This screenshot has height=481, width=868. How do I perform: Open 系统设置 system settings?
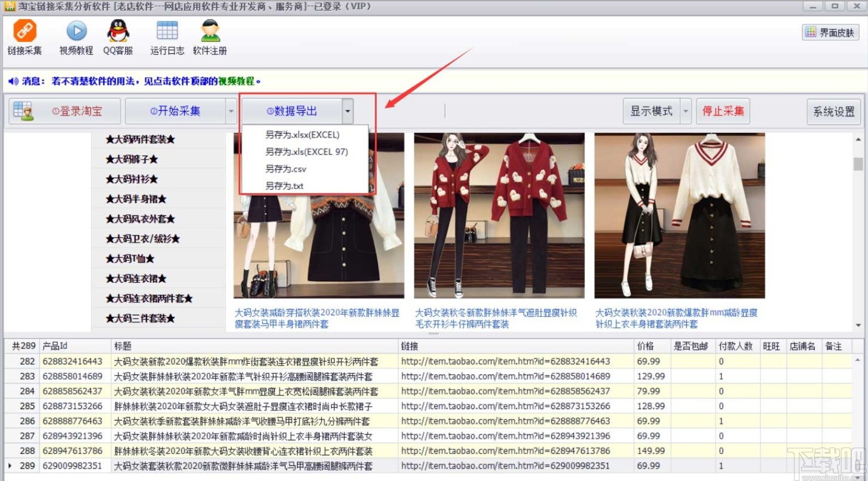pos(833,111)
